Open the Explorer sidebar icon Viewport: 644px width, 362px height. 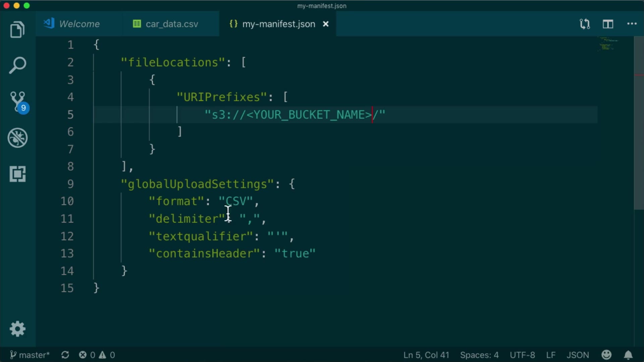17,29
